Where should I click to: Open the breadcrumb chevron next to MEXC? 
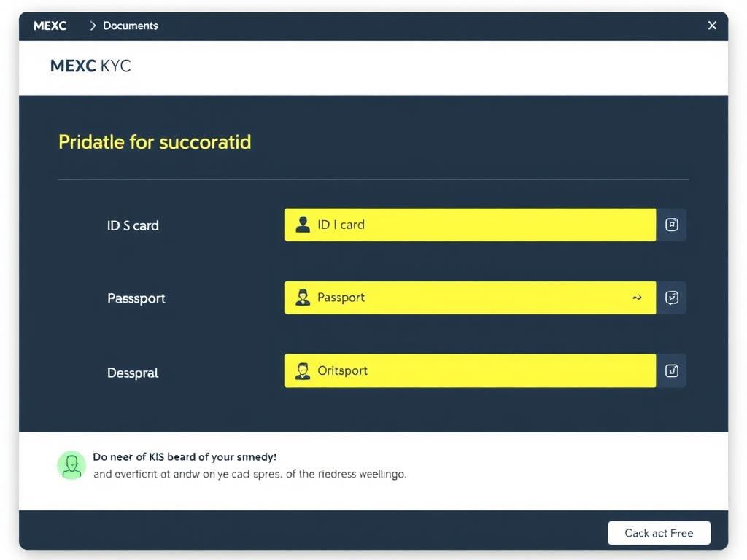(x=92, y=26)
